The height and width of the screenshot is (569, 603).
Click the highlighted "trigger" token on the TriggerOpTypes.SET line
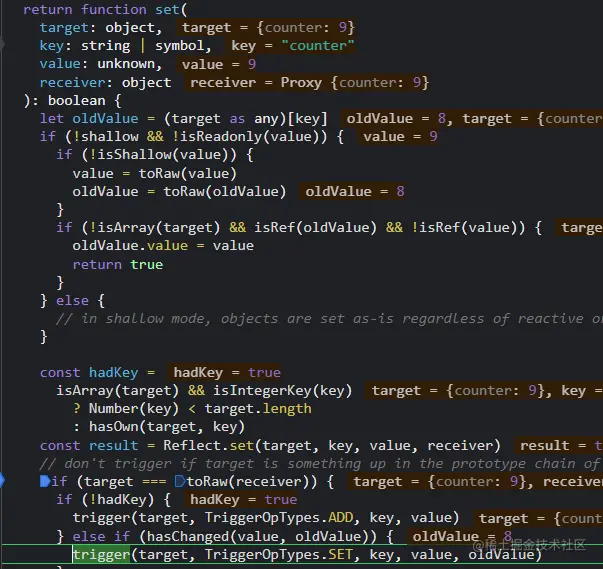click(x=102, y=554)
